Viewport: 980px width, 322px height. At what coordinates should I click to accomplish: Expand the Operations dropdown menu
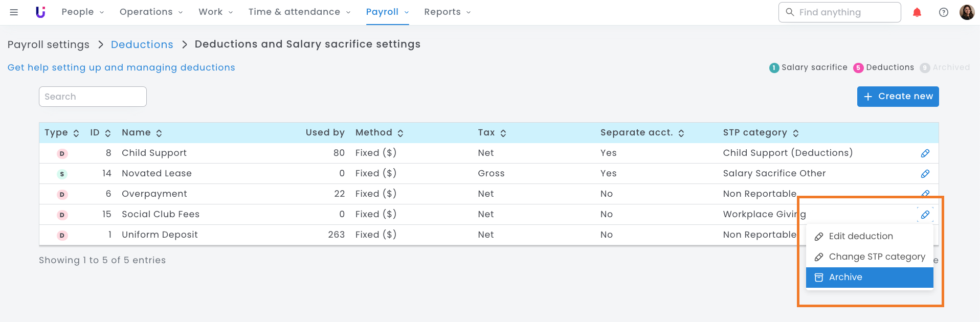tap(151, 12)
